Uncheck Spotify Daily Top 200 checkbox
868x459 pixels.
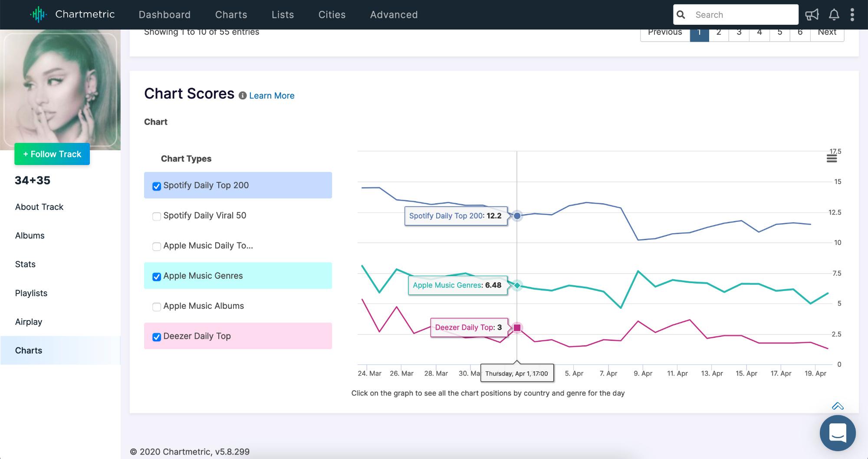(157, 186)
